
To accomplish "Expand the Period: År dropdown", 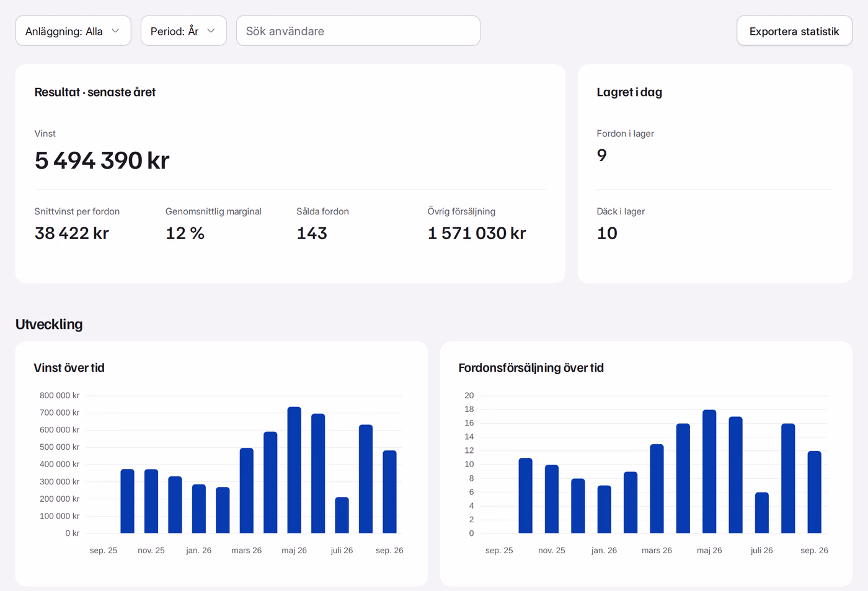I will (184, 31).
